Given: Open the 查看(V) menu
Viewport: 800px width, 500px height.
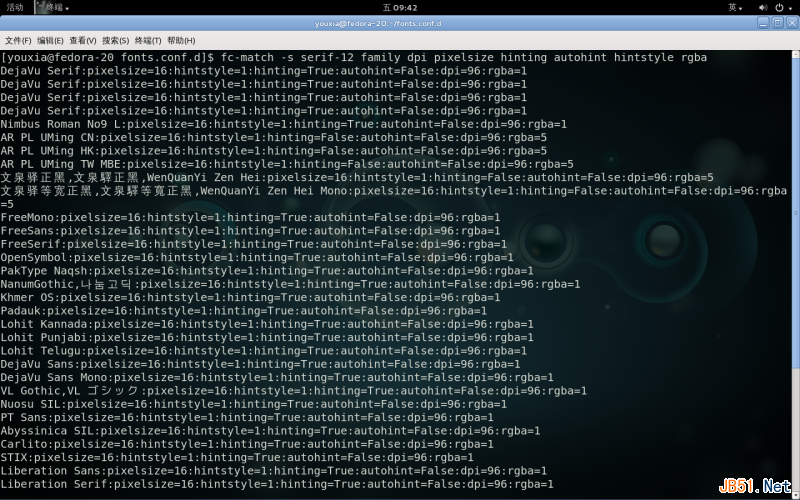Looking at the screenshot, I should coord(83,40).
